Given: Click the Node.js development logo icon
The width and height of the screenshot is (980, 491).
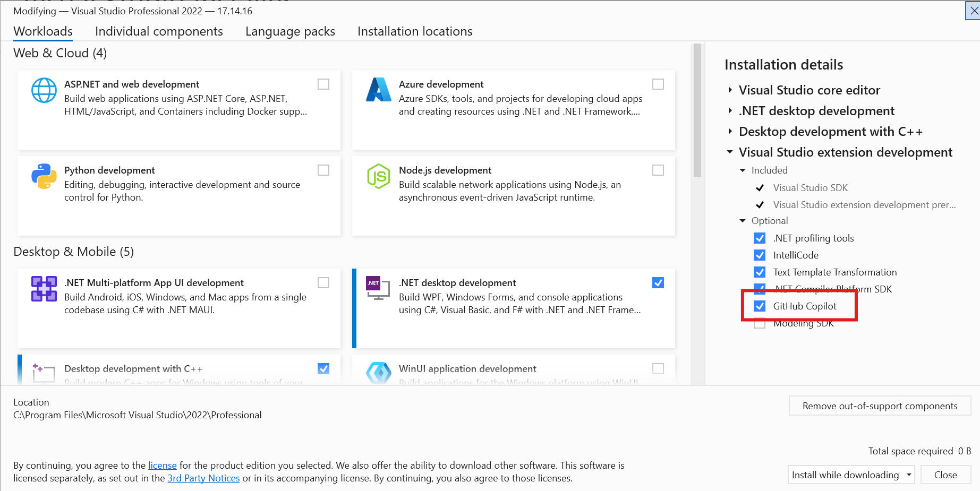Looking at the screenshot, I should 379,176.
